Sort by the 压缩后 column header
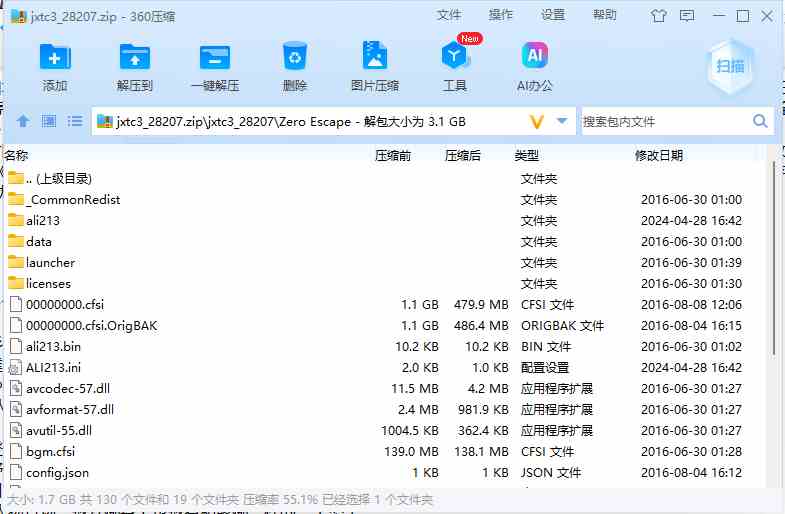 pos(463,156)
